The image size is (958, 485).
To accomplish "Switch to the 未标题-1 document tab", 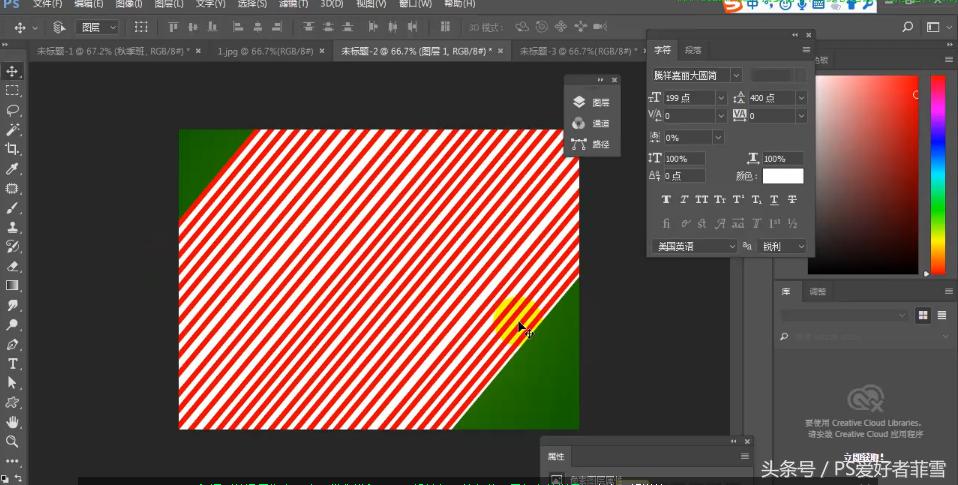I will tap(113, 51).
